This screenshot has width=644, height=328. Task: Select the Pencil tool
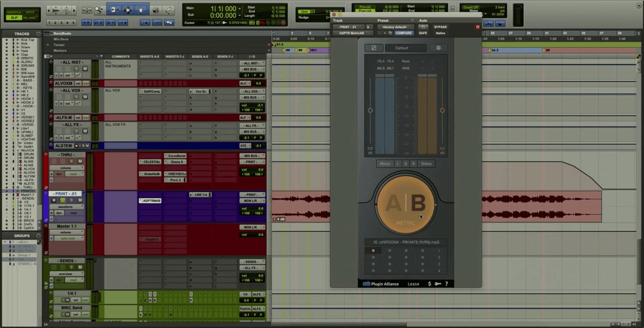coord(168,10)
